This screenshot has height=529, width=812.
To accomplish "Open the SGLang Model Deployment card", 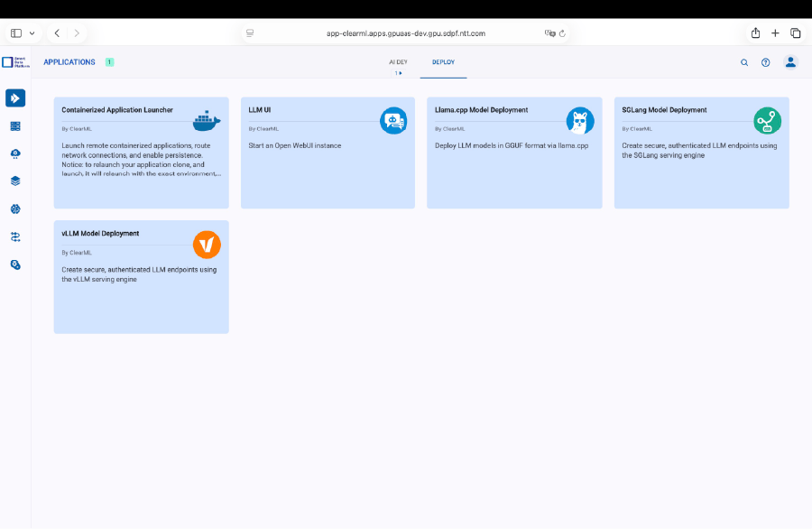I will [702, 153].
